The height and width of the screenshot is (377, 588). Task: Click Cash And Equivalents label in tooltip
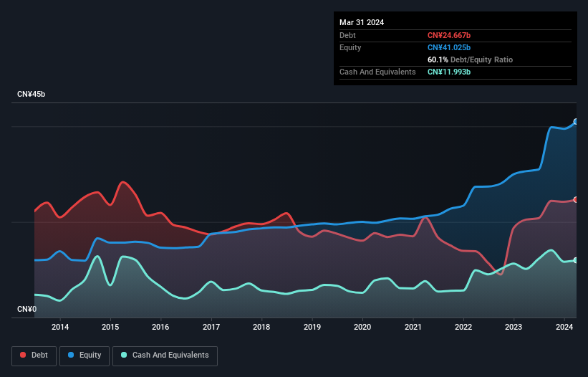[x=377, y=72]
